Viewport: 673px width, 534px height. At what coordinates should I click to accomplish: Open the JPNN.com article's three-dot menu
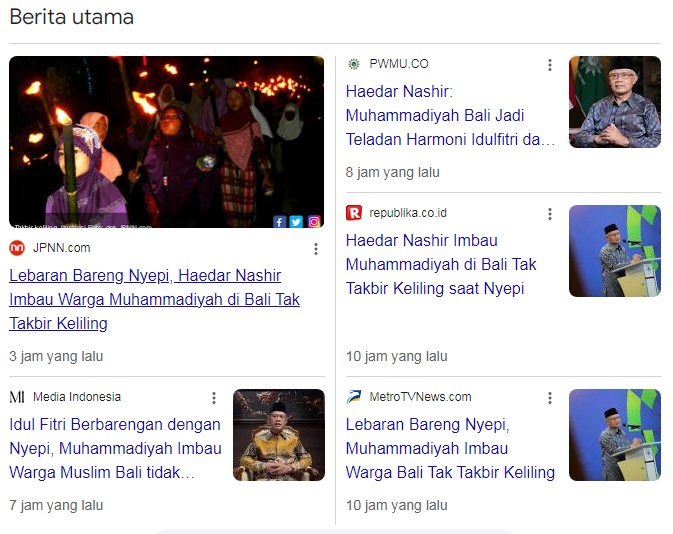(x=316, y=249)
